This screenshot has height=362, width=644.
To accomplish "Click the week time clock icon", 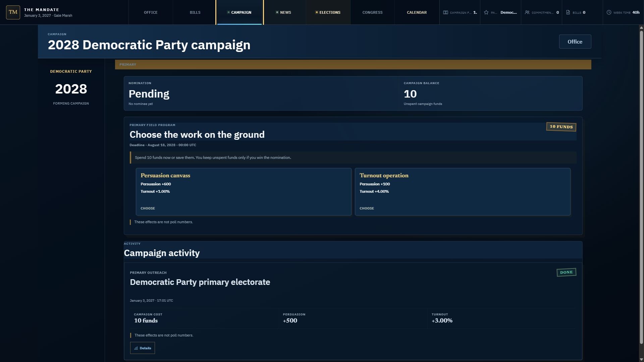I will (609, 12).
